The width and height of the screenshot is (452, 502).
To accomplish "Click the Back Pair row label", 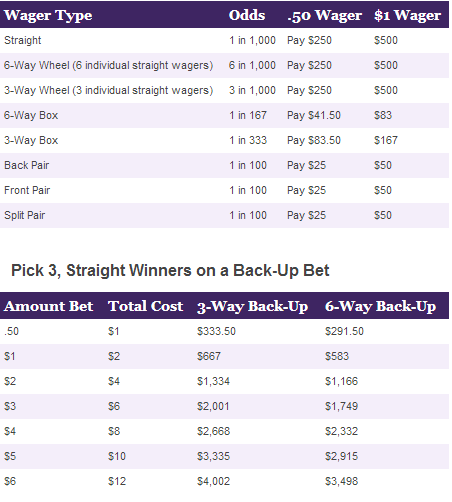I will coord(27,165).
